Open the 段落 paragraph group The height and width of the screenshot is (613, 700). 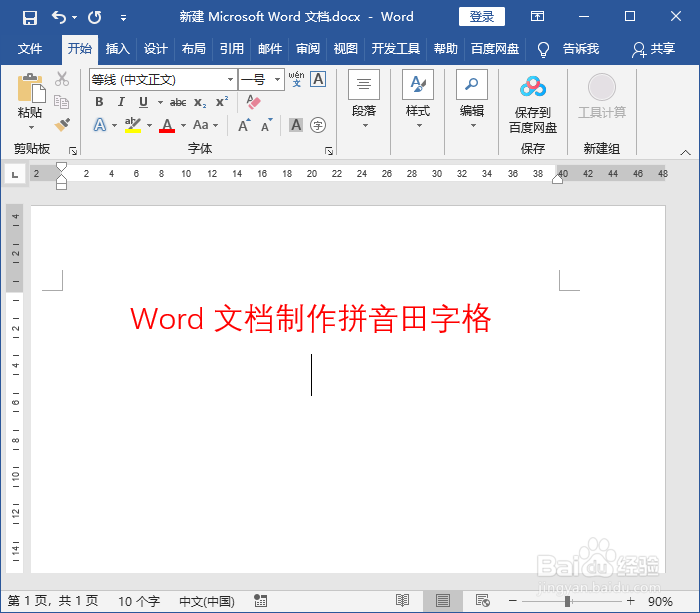click(x=364, y=99)
